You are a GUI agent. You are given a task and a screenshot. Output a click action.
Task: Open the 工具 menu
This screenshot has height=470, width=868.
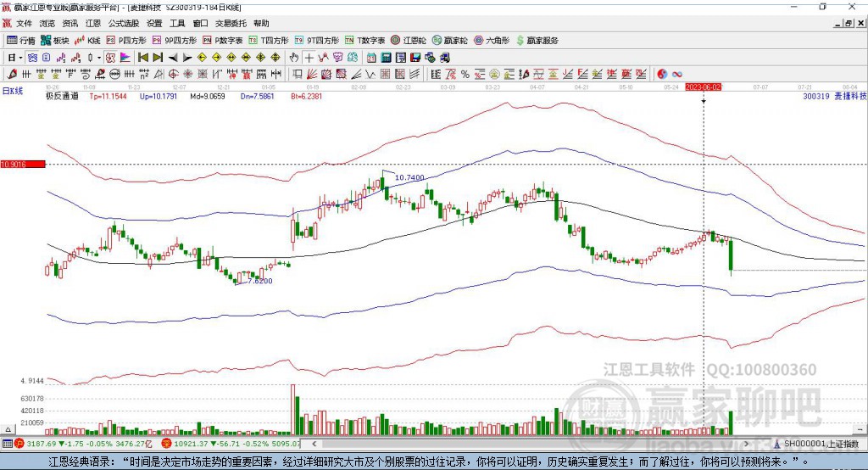click(x=177, y=23)
